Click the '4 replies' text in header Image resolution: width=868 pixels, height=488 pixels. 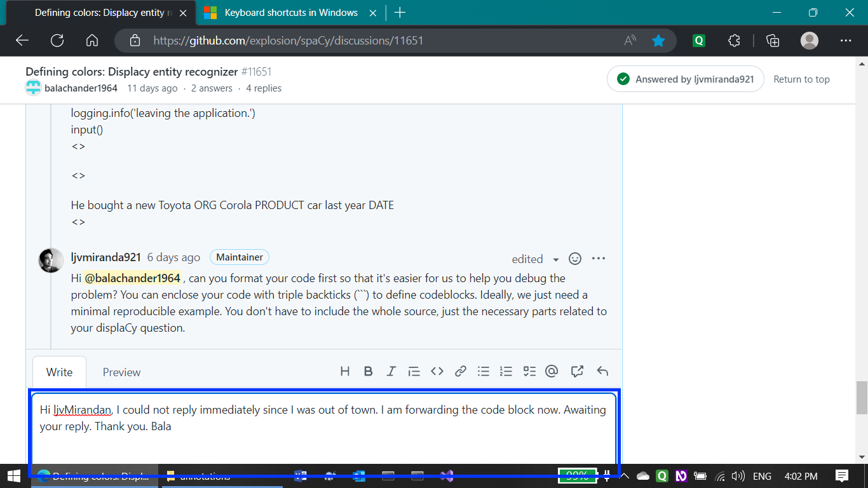pos(264,88)
